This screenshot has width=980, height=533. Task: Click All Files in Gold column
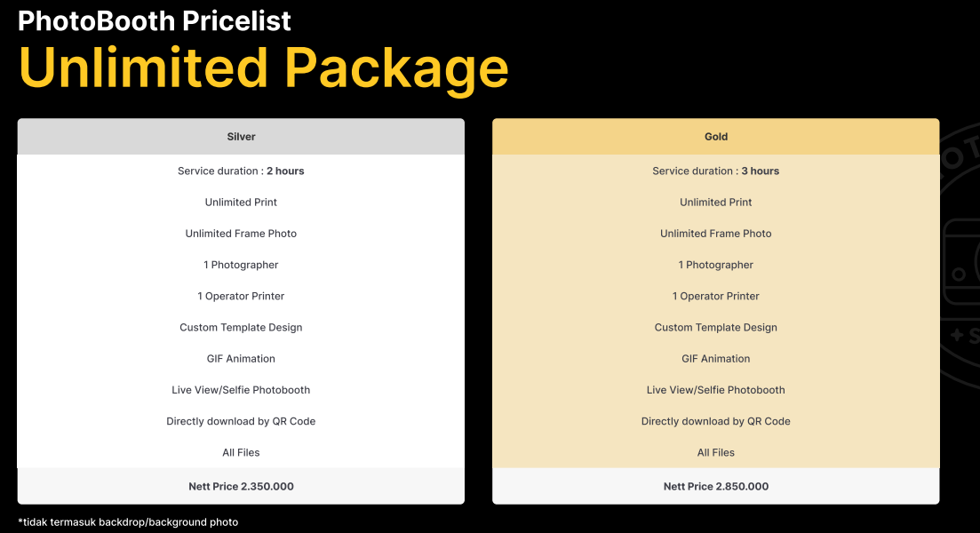(715, 452)
